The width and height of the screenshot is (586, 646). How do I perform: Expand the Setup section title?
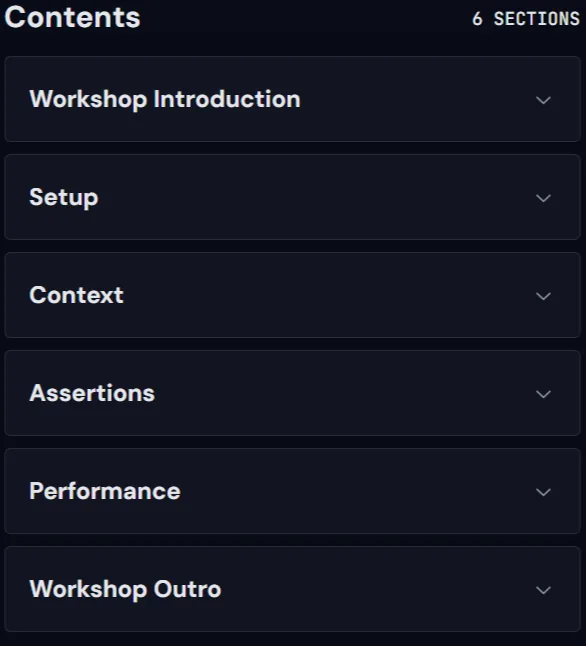(64, 197)
